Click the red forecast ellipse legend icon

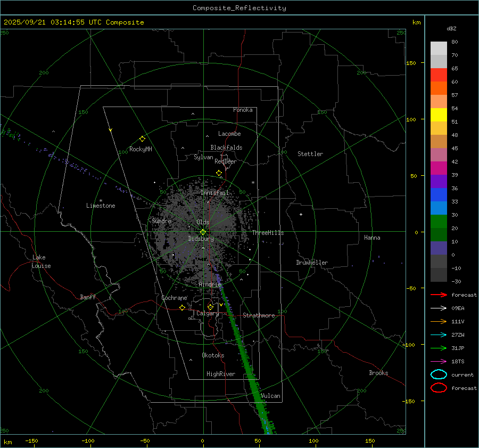pos(439,388)
